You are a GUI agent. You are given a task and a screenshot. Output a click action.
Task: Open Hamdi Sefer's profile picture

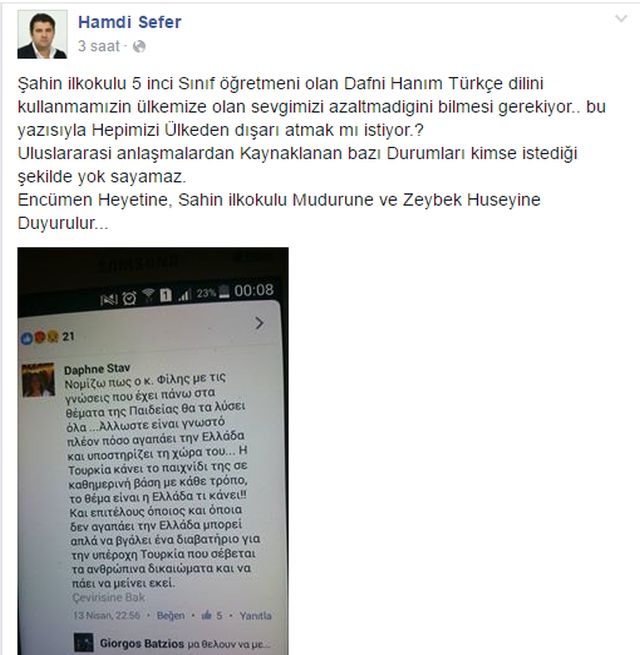pyautogui.click(x=42, y=34)
